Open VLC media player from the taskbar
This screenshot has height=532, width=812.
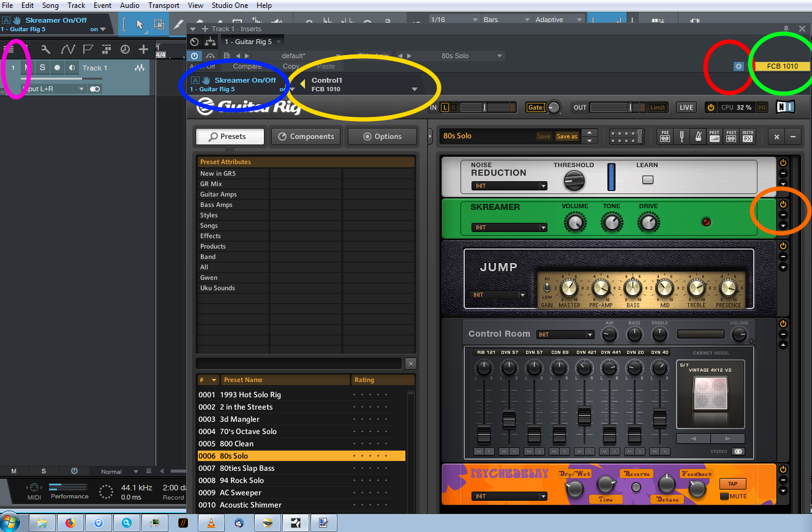(x=211, y=523)
